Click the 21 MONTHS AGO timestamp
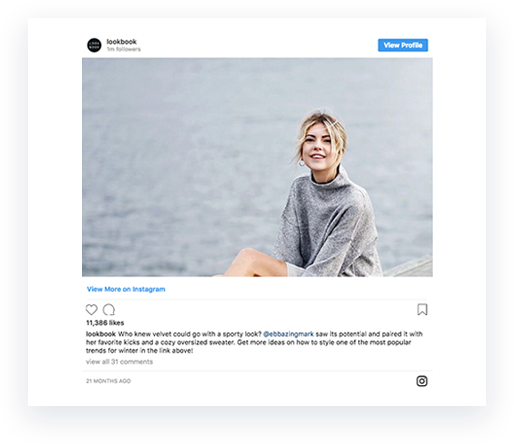This screenshot has height=444, width=514. 108,381
